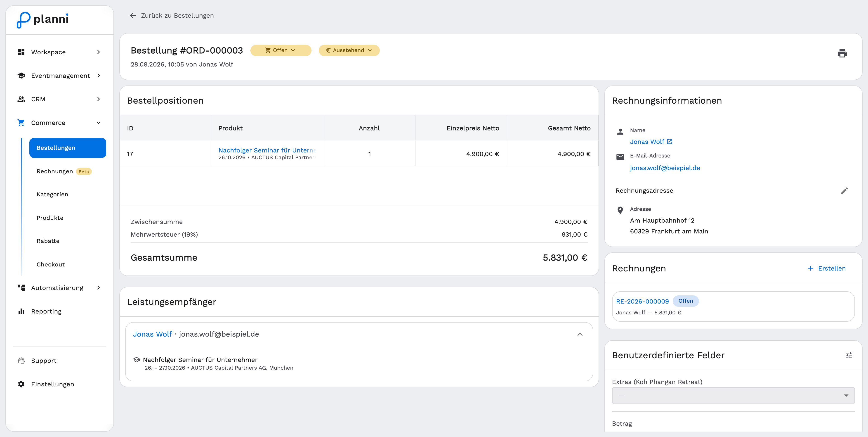Click the Gesamtsumme value 5.831,00 €
Screen dimensions: 868x437
(x=565, y=258)
